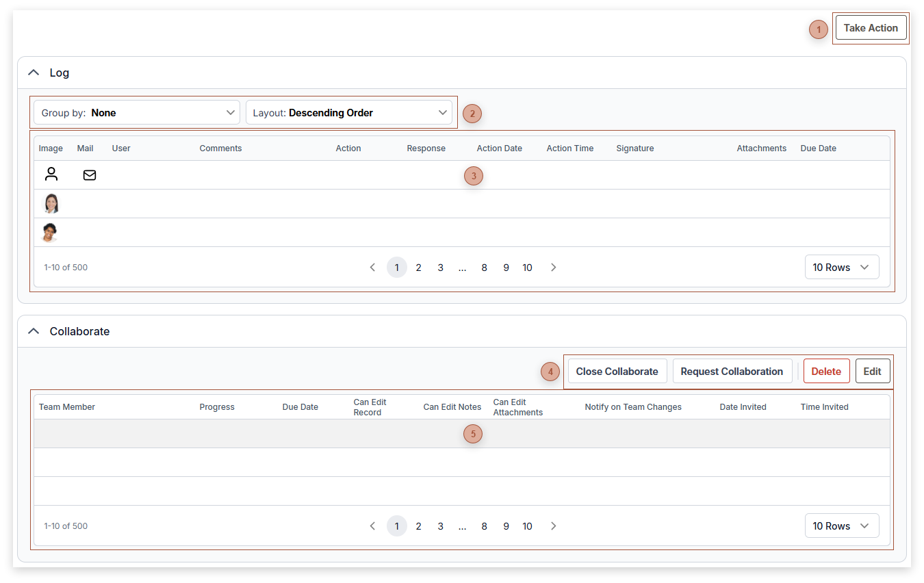Open the 10 Rows dropdown in Collaborate
The image size is (924, 583).
click(x=841, y=526)
